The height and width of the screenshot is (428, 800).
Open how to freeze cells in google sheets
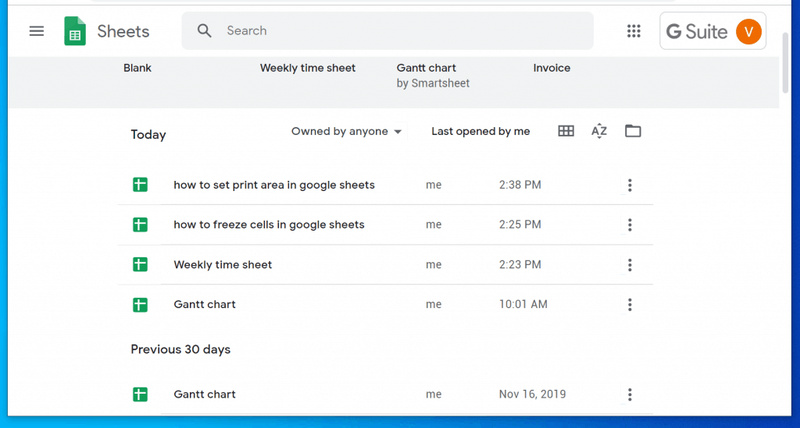pos(269,224)
